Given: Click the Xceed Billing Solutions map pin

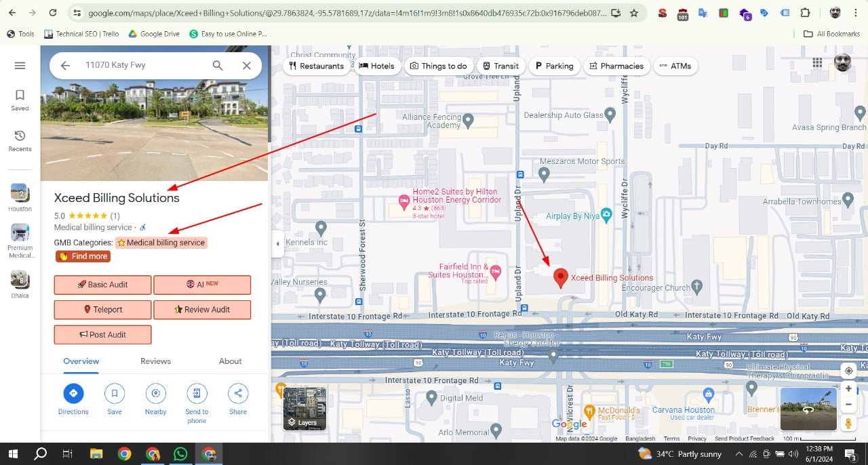Looking at the screenshot, I should pos(561,278).
